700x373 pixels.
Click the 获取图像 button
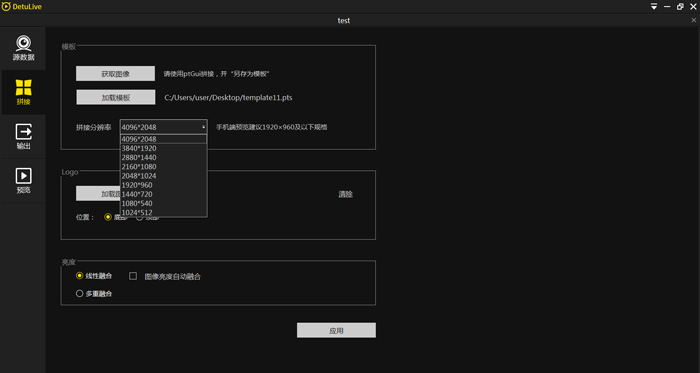(x=115, y=74)
